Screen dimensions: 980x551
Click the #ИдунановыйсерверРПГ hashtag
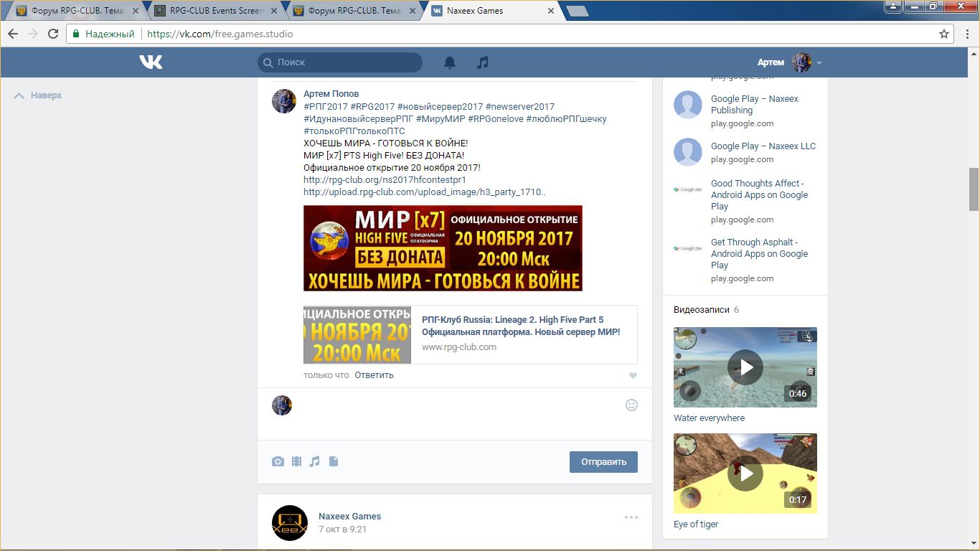pos(358,119)
